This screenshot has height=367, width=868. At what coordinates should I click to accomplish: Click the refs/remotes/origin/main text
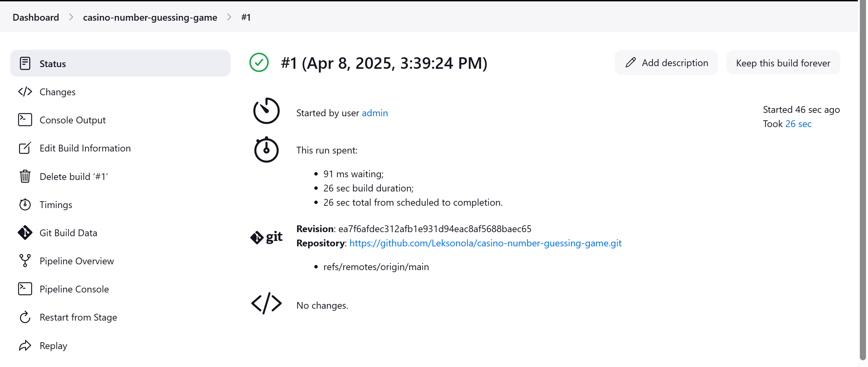pyautogui.click(x=376, y=267)
